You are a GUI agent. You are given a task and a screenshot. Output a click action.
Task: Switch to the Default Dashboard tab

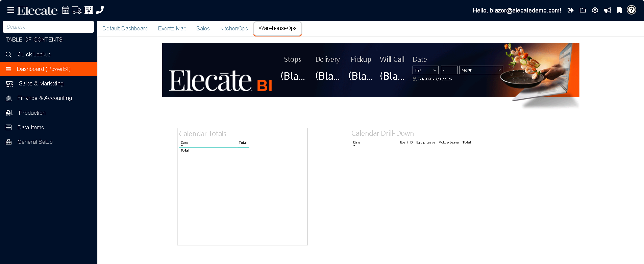point(125,28)
